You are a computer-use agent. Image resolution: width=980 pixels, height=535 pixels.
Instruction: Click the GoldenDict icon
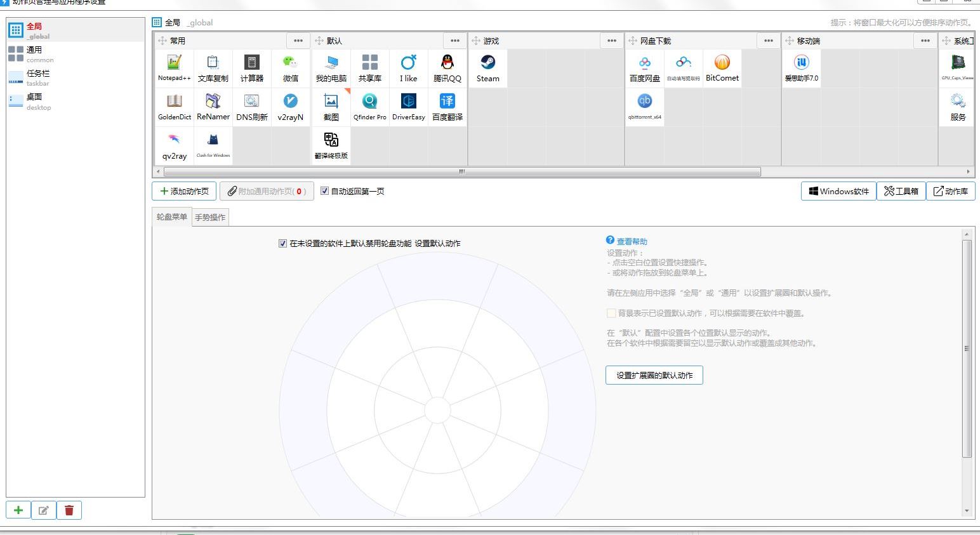point(174,107)
